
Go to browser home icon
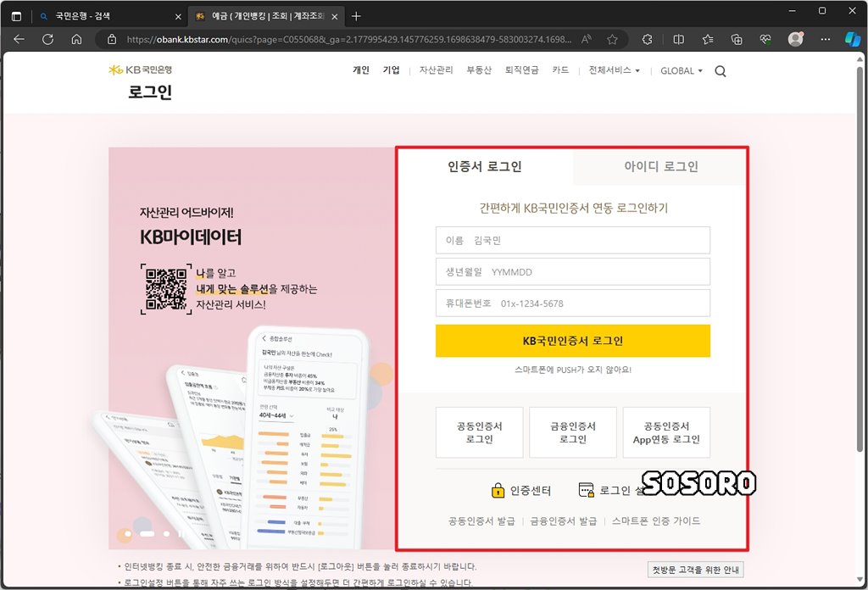click(x=77, y=39)
